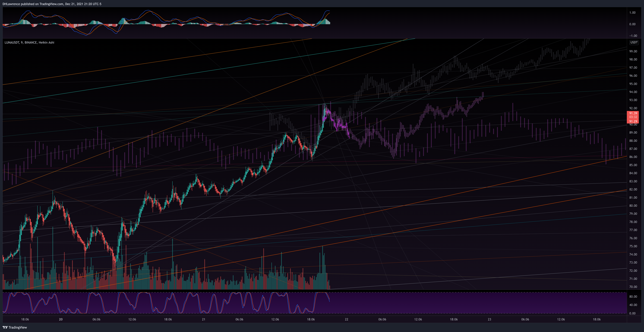The width and height of the screenshot is (644, 332).
Task: Click the 1.00 label on MACD scale
Action: [x=632, y=12]
